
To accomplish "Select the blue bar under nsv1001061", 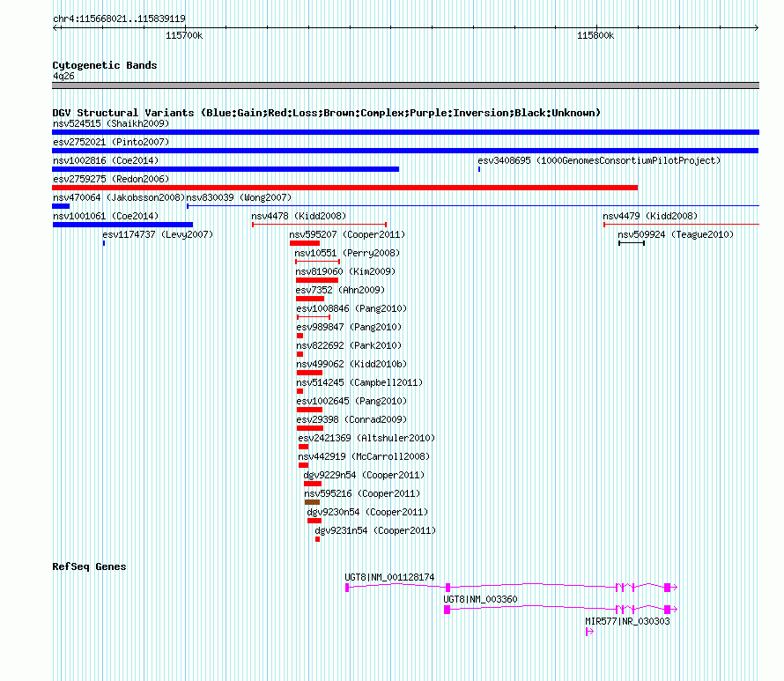I will [122, 225].
